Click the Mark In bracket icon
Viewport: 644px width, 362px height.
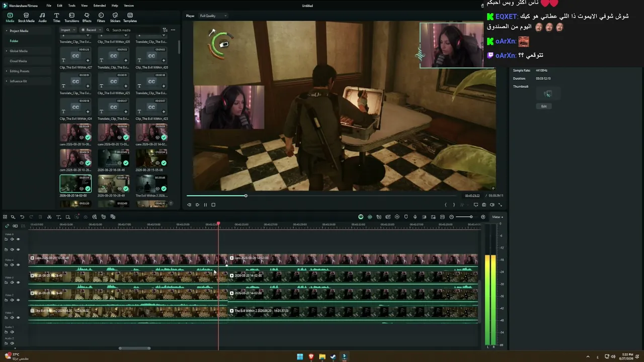446,205
